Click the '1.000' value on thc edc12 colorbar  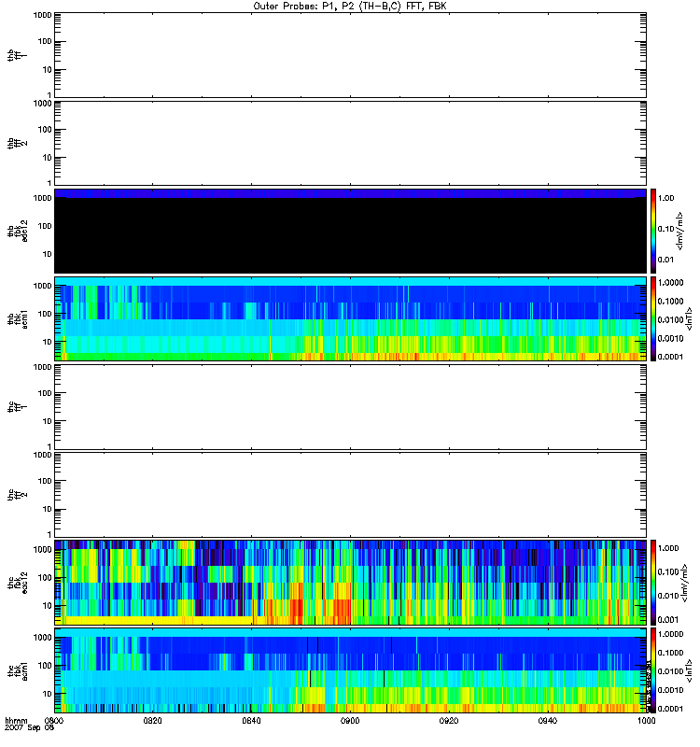tap(667, 548)
